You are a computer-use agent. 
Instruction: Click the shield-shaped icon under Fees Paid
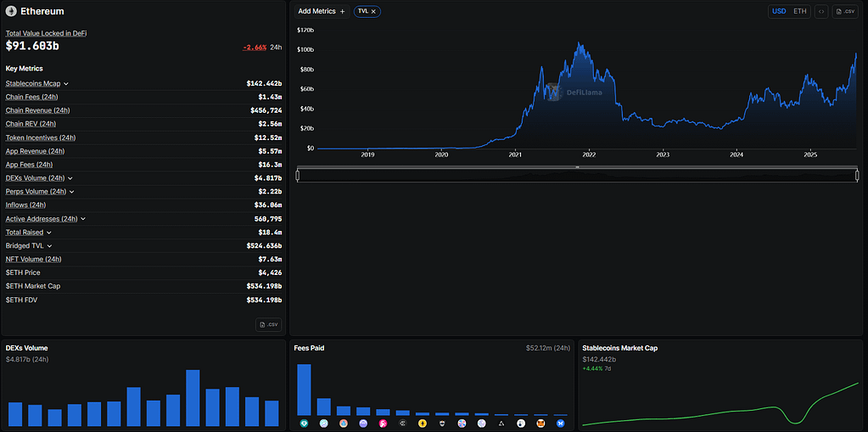[442, 424]
